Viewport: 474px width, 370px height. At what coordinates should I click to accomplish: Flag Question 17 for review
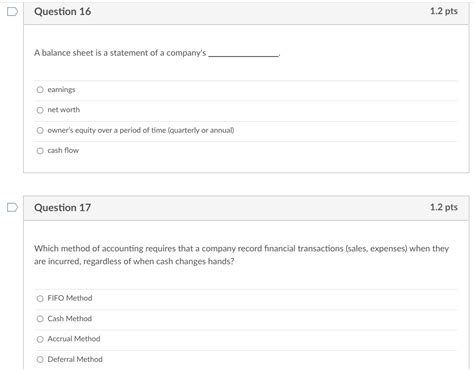[x=12, y=207]
